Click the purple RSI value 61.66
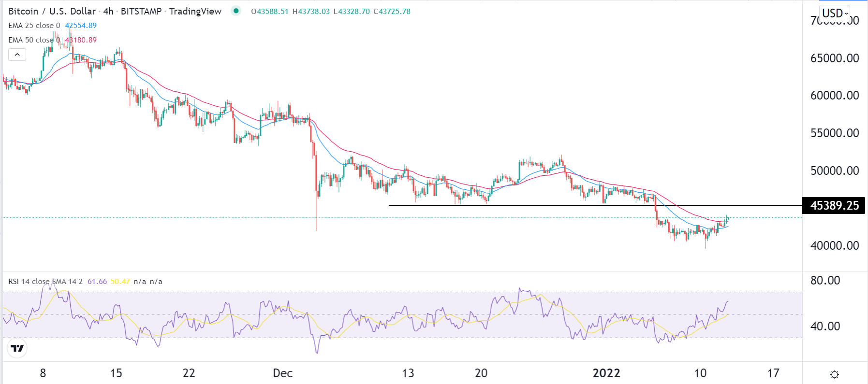Viewport: 868px width, 384px height. pyautogui.click(x=97, y=282)
